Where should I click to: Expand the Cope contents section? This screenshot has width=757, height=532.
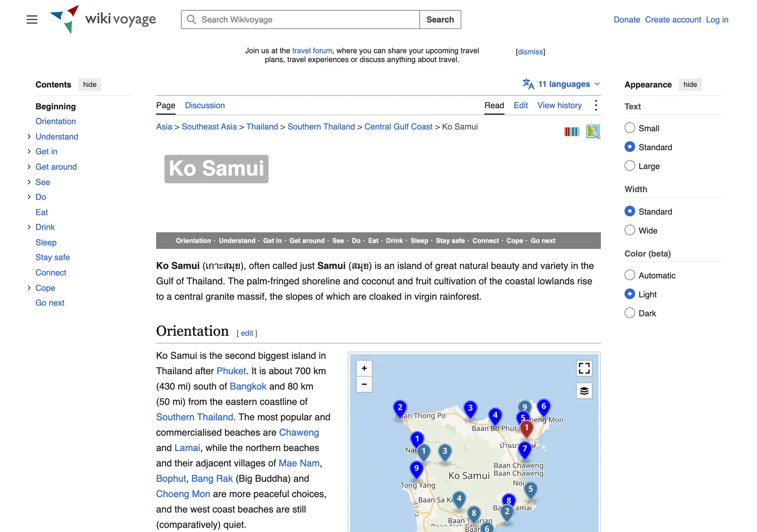pyautogui.click(x=29, y=288)
